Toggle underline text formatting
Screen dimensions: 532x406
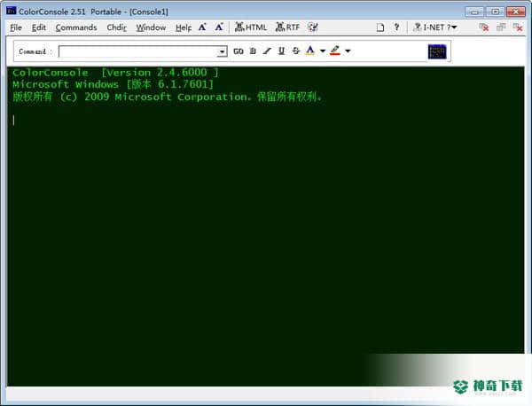pos(281,51)
